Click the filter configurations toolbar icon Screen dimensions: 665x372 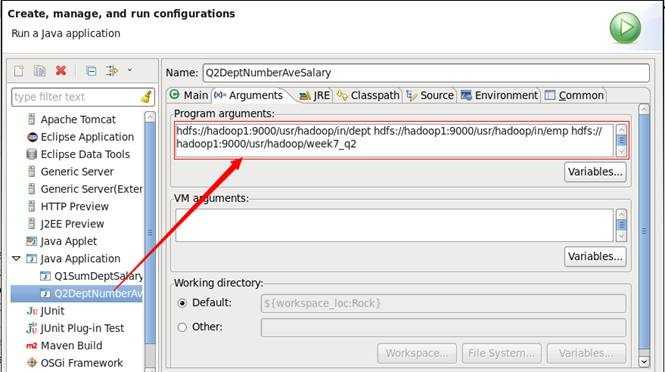[x=112, y=71]
